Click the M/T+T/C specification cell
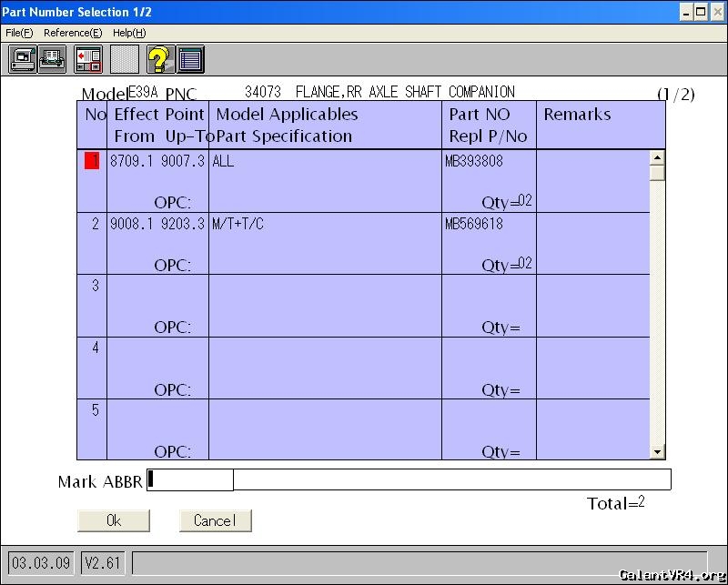 coord(238,224)
